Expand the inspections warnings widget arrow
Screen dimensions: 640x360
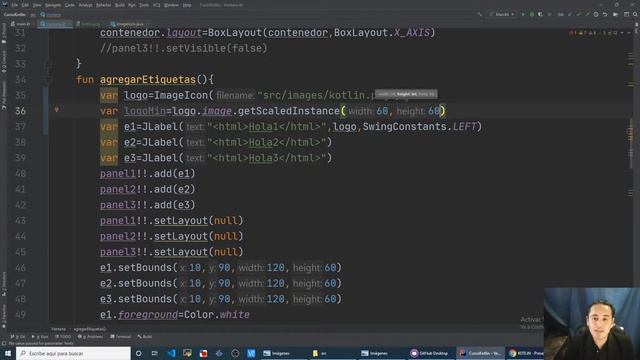click(x=623, y=33)
